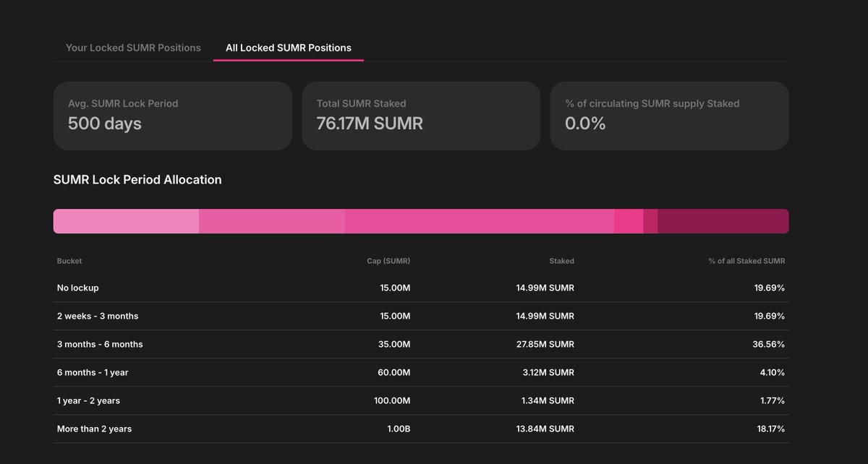Click the 60.00M cap value
The height and width of the screenshot is (464, 868).
[x=395, y=372]
